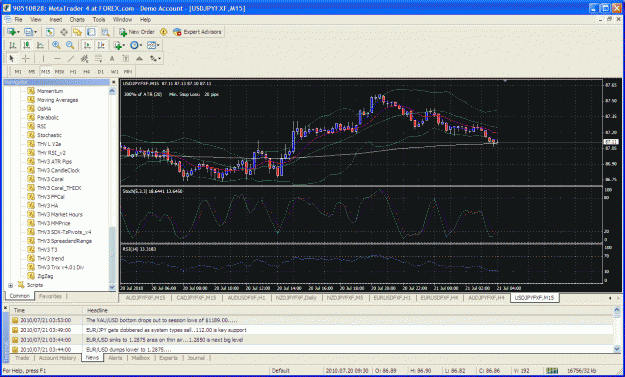This screenshot has width=625, height=377.
Task: Open the Alerts terminal tab
Action: (x=116, y=358)
